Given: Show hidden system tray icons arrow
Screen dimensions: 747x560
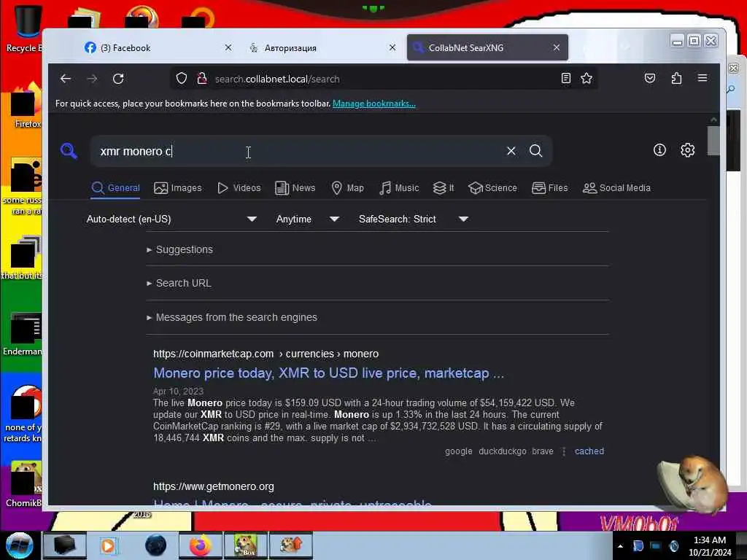Looking at the screenshot, I should point(620,546).
